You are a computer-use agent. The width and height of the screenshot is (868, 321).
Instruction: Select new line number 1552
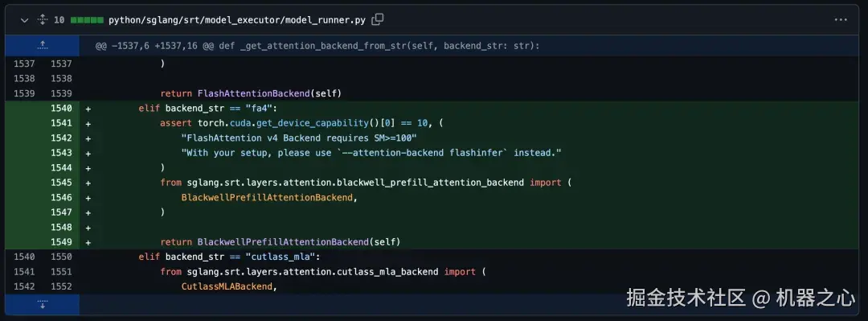pos(61,286)
